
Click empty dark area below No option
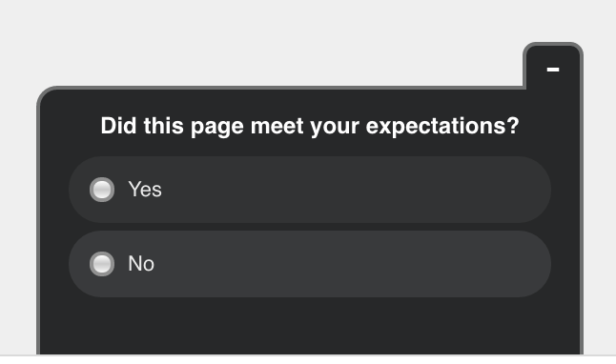click(x=310, y=326)
